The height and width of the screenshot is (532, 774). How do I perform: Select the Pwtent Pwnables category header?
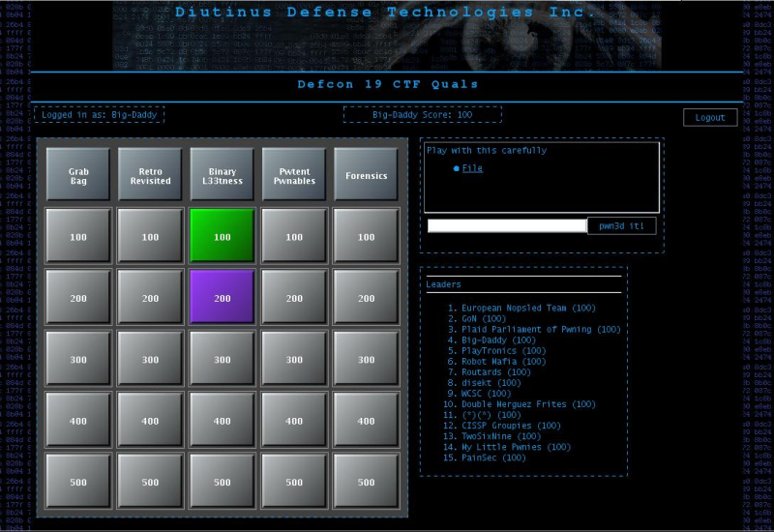[294, 175]
